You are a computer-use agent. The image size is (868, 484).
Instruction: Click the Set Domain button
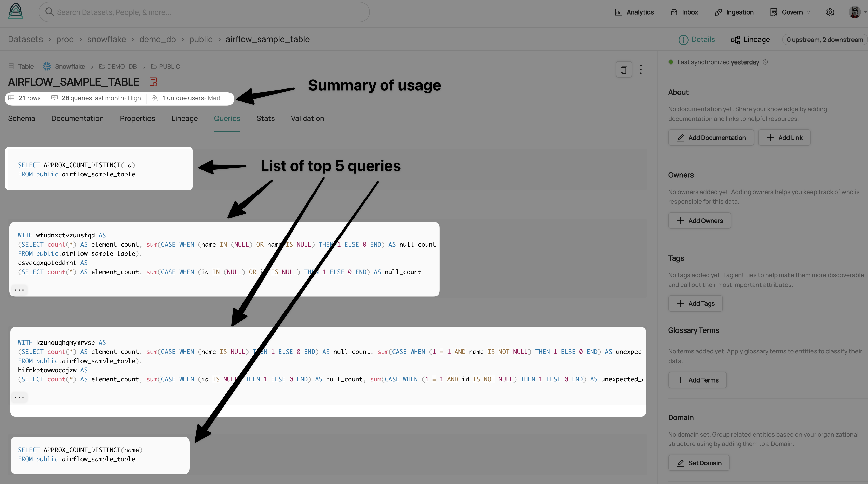coord(700,463)
